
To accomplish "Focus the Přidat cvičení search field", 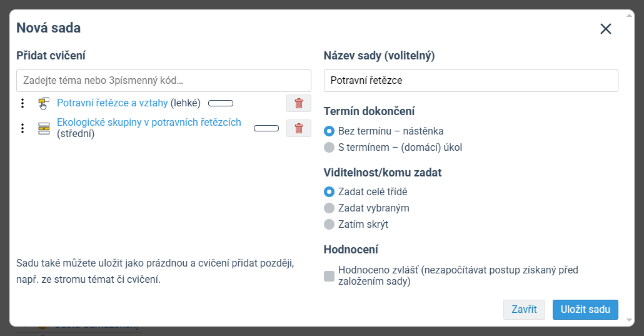I will (163, 81).
